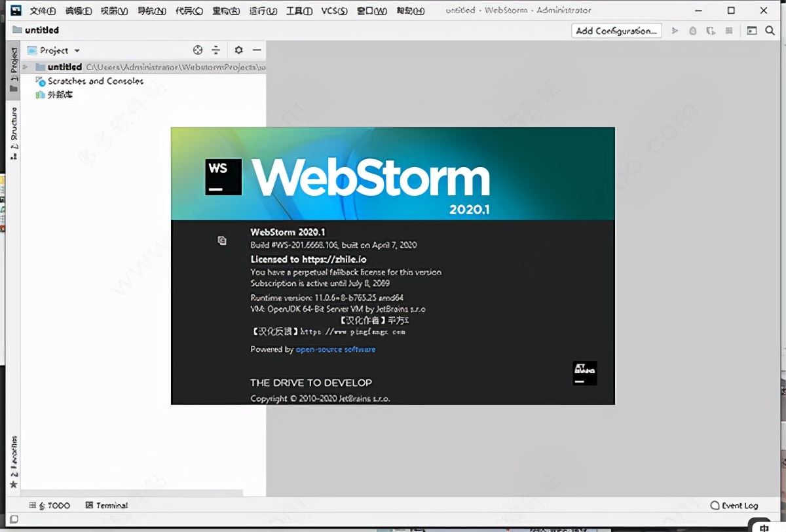
Task: Open the 导航(N) menu
Action: pos(151,11)
